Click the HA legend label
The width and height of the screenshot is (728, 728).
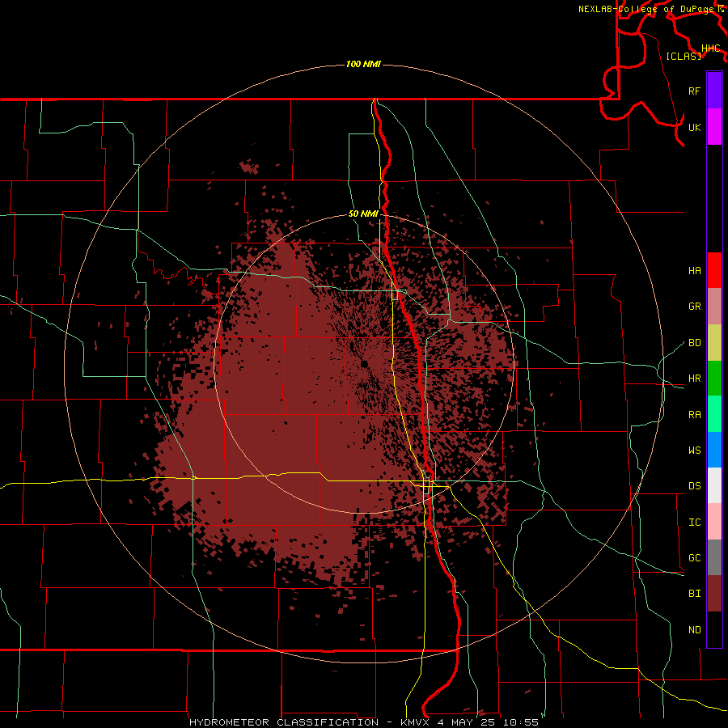tap(694, 271)
